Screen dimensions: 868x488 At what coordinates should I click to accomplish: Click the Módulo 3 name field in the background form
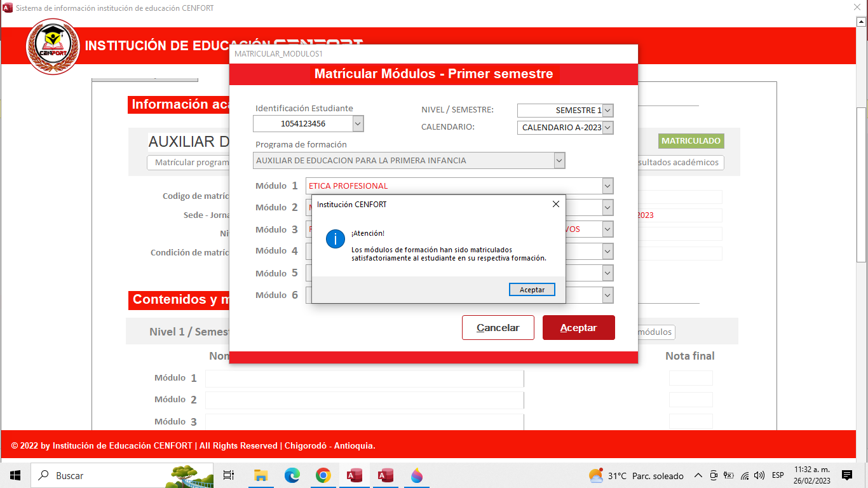coord(365,422)
